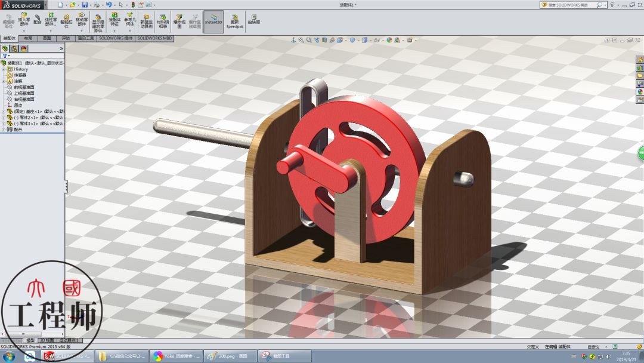Open the ConfigurationManager panel tab
The width and height of the screenshot is (644, 363).
(x=14, y=48)
